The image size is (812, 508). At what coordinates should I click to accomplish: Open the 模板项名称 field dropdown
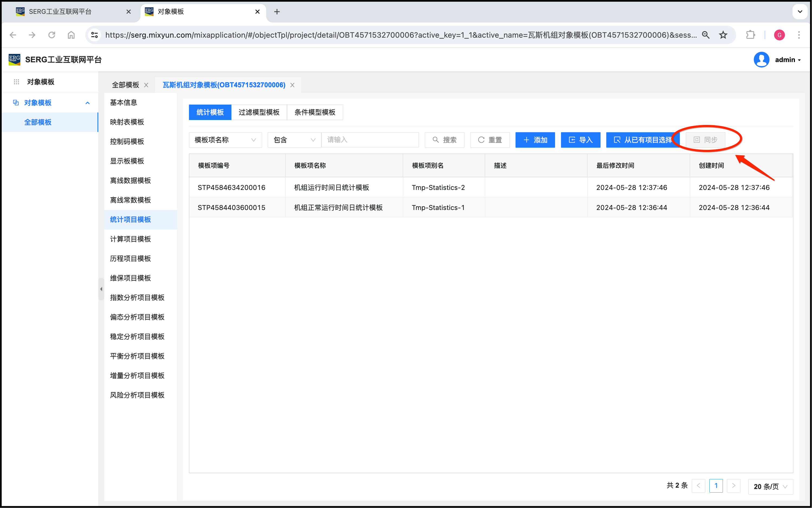click(x=225, y=140)
